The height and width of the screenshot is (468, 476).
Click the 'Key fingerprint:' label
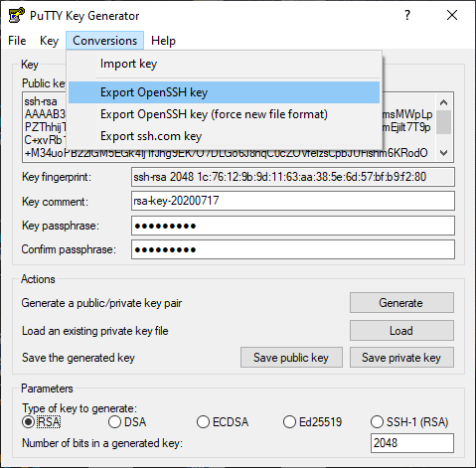[x=57, y=177]
